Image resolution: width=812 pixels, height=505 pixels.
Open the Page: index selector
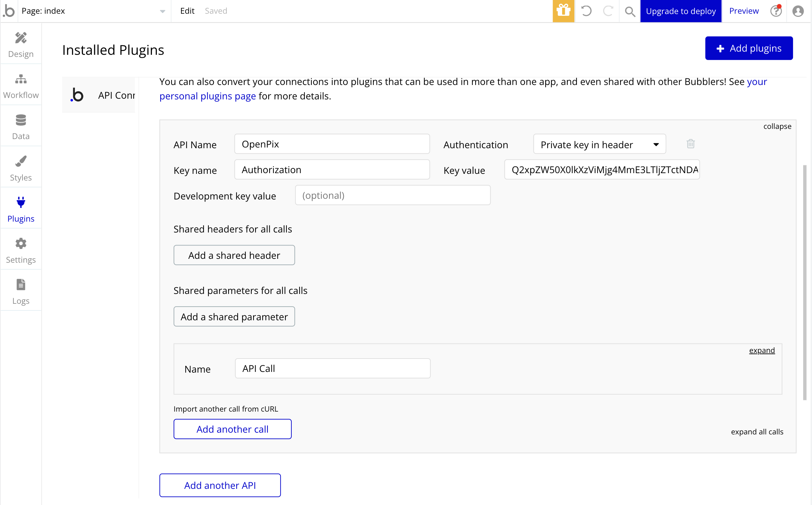[x=92, y=11]
